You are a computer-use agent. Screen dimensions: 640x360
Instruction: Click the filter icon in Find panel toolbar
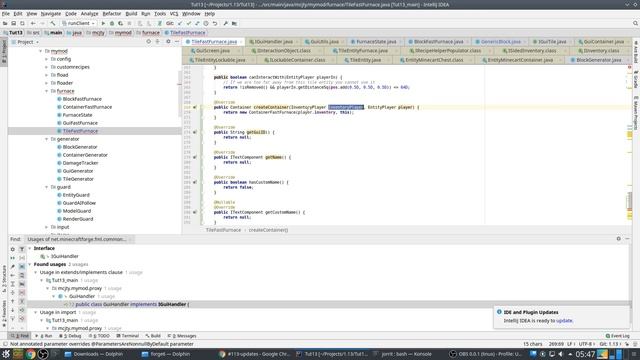tap(22, 249)
